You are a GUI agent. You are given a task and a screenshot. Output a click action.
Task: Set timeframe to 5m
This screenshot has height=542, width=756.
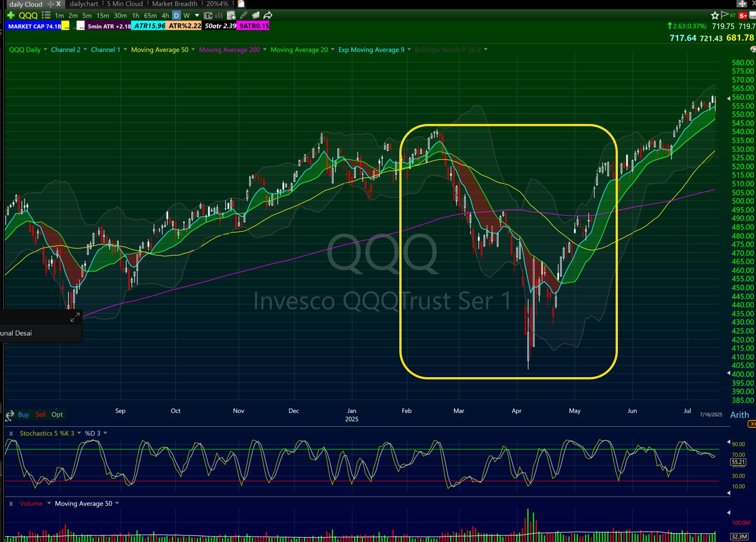pyautogui.click(x=87, y=16)
